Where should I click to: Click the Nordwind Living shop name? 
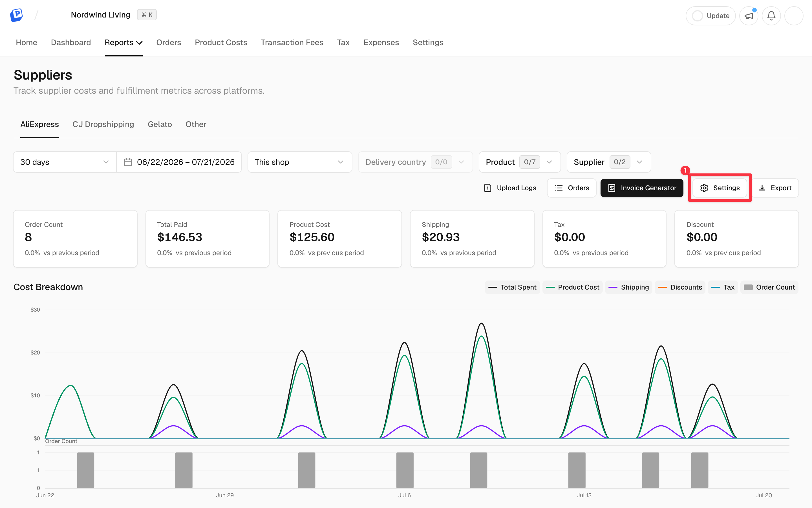pos(100,15)
